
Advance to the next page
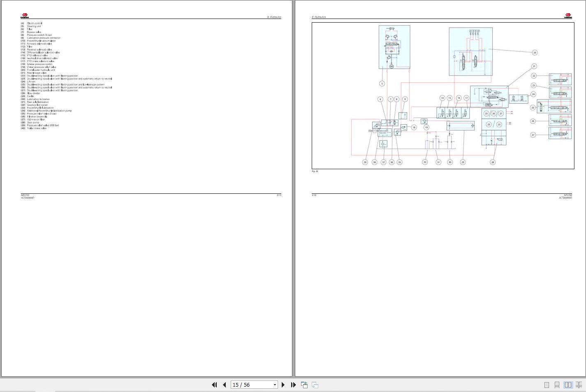coord(283,385)
